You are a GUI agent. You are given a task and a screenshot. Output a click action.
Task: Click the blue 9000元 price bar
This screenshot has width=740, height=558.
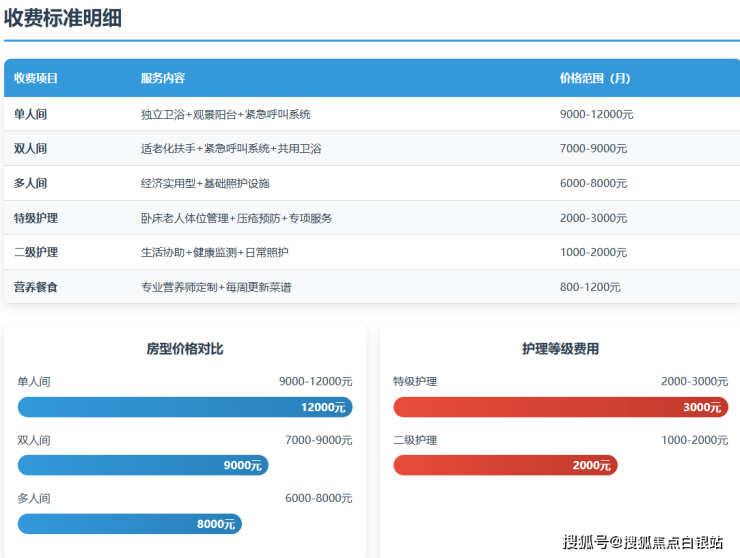click(143, 465)
